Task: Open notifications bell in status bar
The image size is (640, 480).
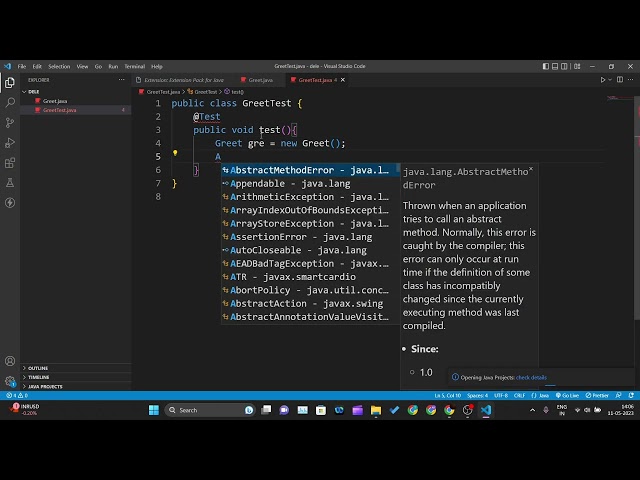Action: [x=631, y=396]
